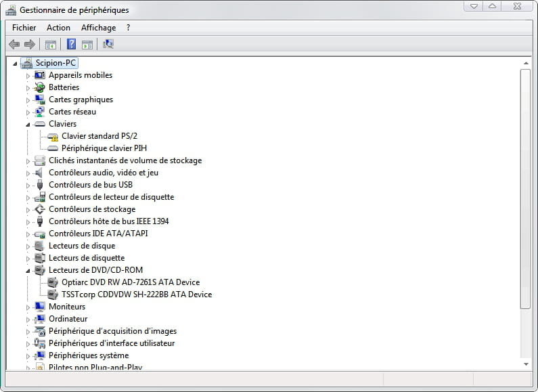Image resolution: width=538 pixels, height=392 pixels.
Task: Click the Back arrow toolbar icon
Action: 14,45
